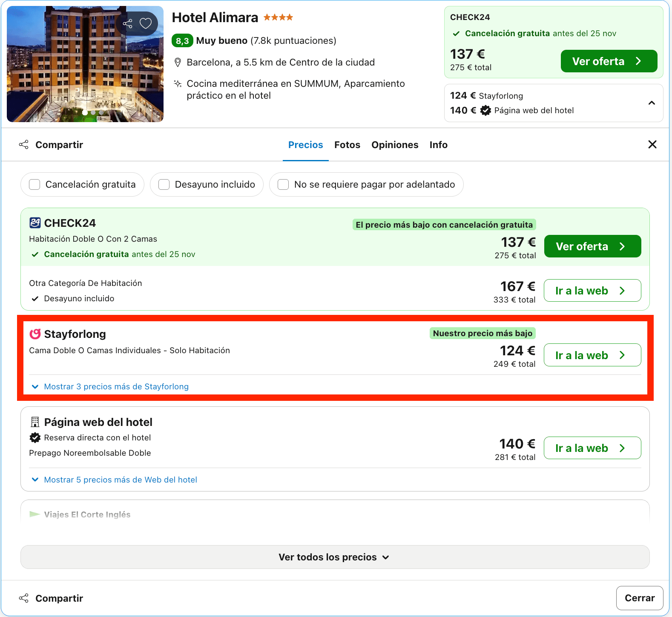Click the Hotel Alimara title
This screenshot has width=672, height=617.
click(215, 17)
